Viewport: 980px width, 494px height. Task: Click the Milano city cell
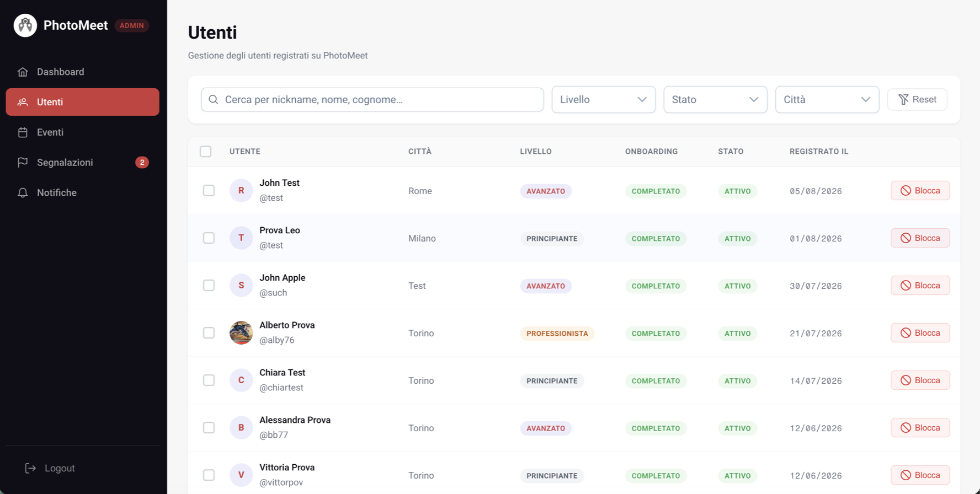(422, 239)
